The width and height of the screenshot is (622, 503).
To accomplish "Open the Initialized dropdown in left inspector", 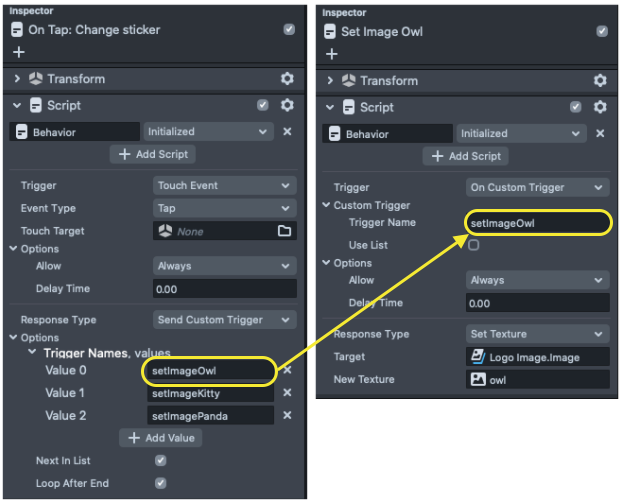I will [208, 131].
